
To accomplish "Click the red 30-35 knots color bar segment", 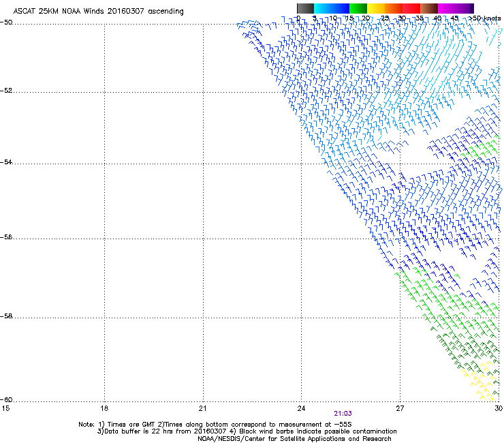I will [411, 8].
